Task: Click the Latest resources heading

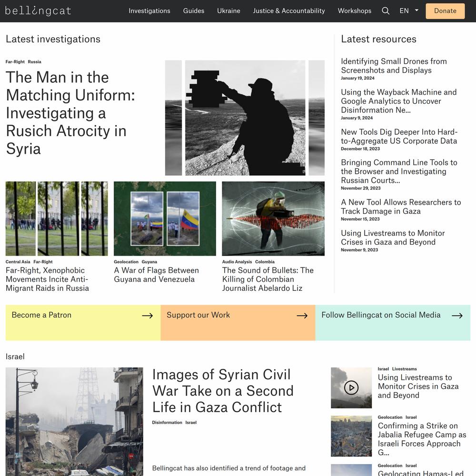Action: point(378,39)
